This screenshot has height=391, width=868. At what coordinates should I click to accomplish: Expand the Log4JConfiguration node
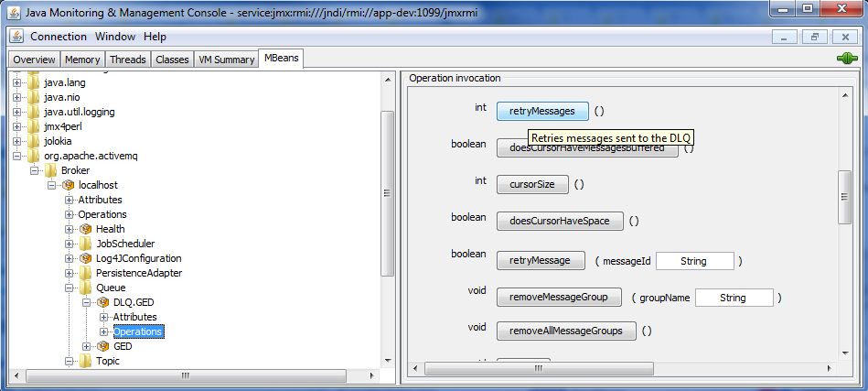pos(70,258)
